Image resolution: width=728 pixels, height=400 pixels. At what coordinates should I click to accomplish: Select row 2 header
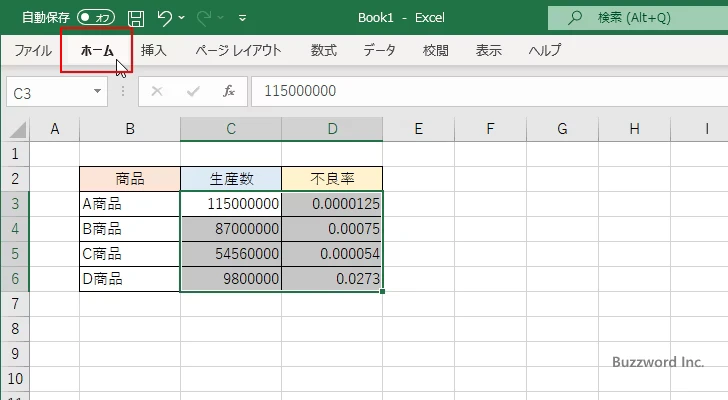coord(15,179)
